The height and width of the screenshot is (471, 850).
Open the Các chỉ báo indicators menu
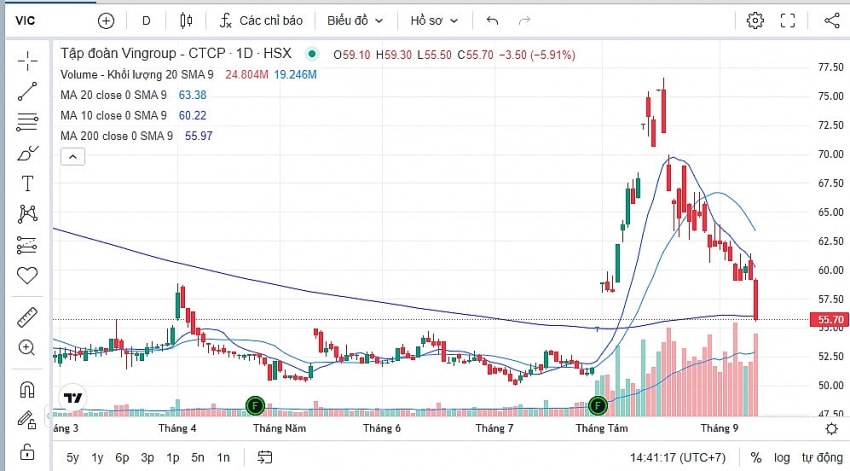coord(261,21)
